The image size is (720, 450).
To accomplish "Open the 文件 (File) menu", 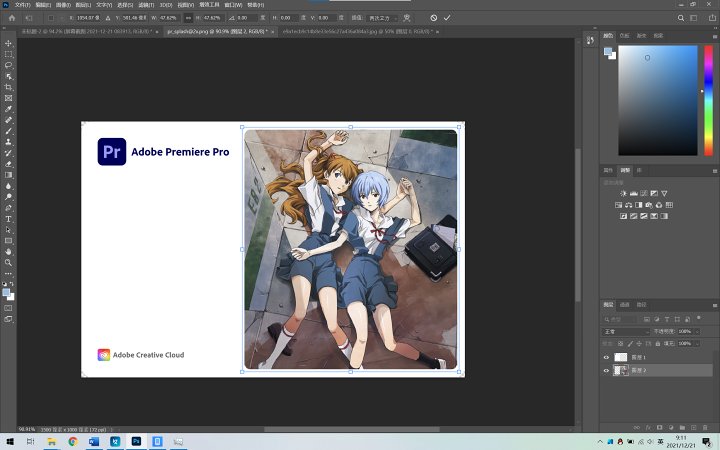I will (x=22, y=5).
